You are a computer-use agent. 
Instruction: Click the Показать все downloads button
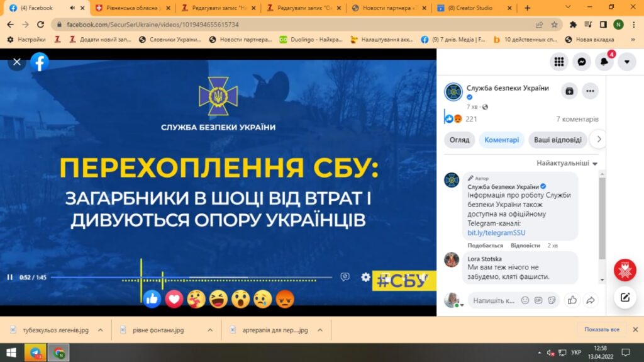tap(601, 329)
